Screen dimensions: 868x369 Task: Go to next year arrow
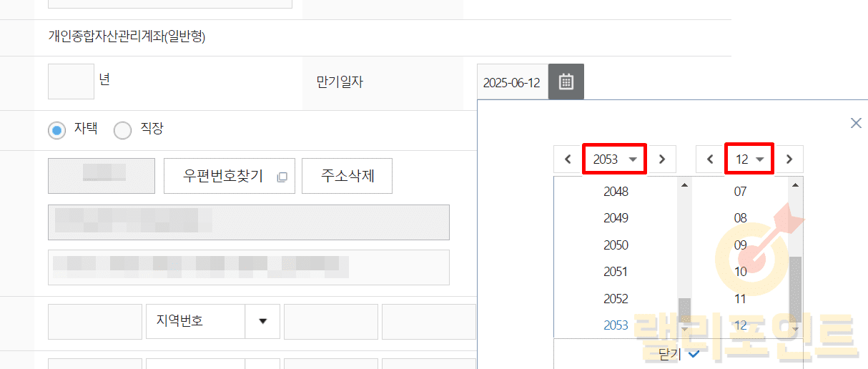[662, 159]
